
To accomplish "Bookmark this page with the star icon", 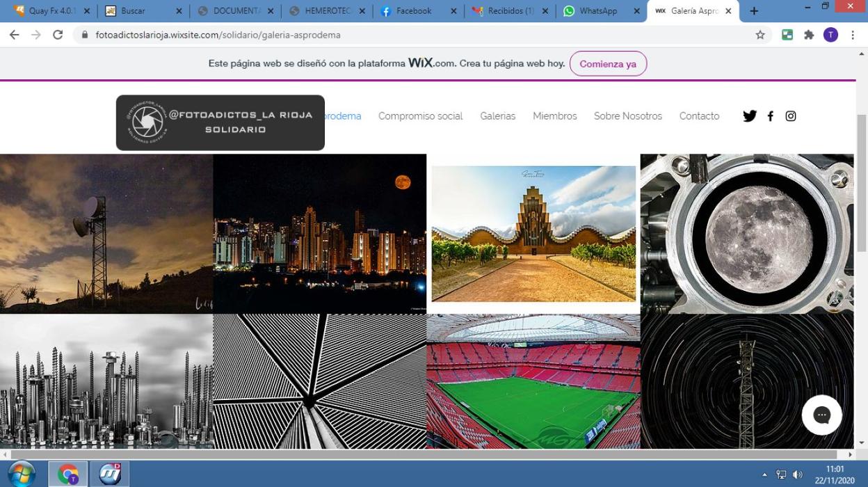I will (760, 35).
